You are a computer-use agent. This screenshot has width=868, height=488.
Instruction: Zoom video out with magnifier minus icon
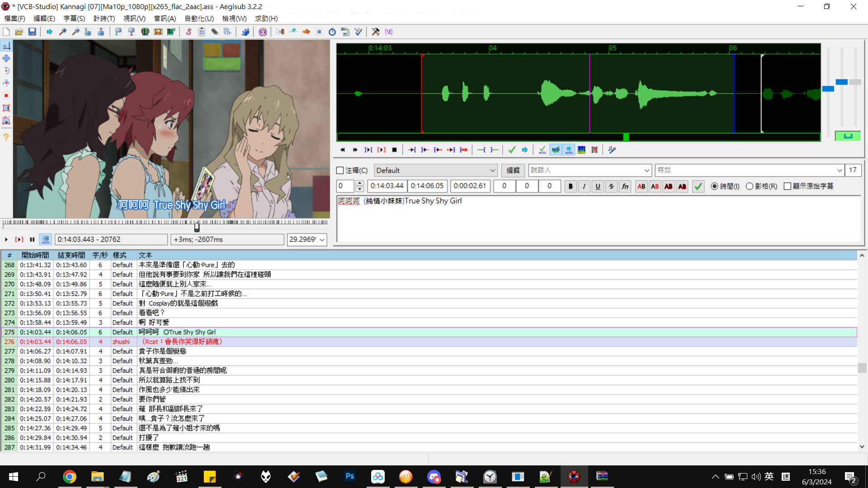[75, 32]
